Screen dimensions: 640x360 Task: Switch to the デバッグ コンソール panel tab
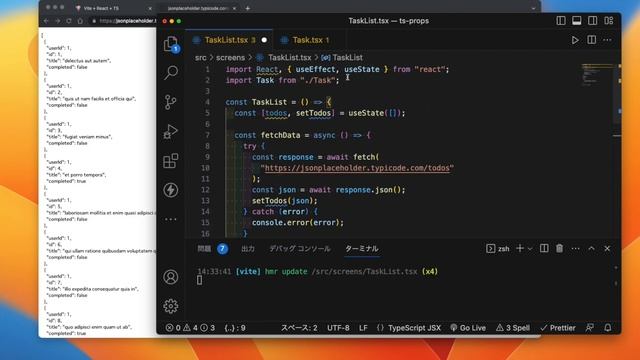tap(300, 249)
